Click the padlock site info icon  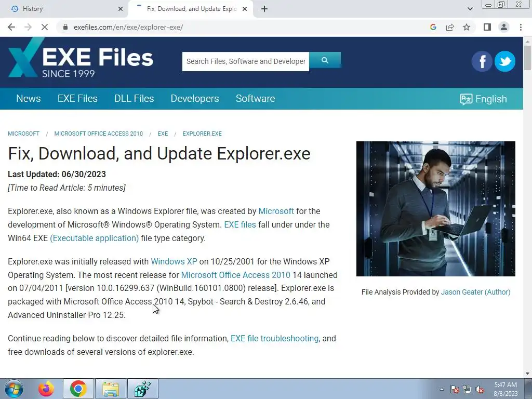(65, 27)
